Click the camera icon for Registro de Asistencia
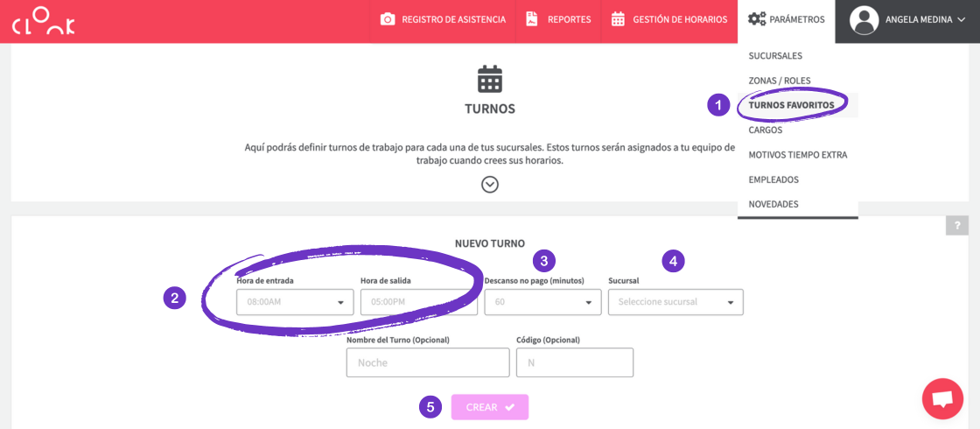The image size is (980, 429). (388, 19)
